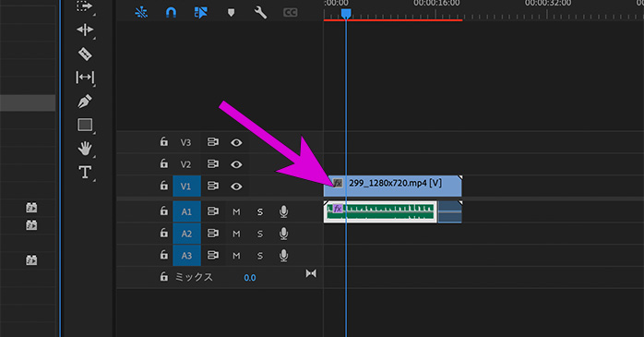The height and width of the screenshot is (337, 644).
Task: Select the V2 track label
Action: point(185,164)
